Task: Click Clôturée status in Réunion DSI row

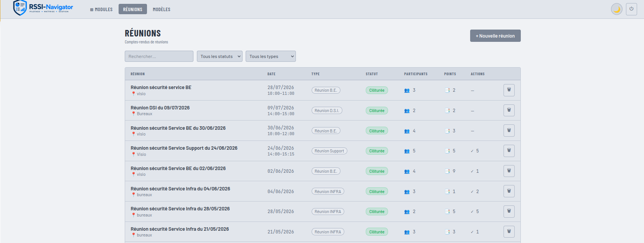Action: [x=377, y=111]
